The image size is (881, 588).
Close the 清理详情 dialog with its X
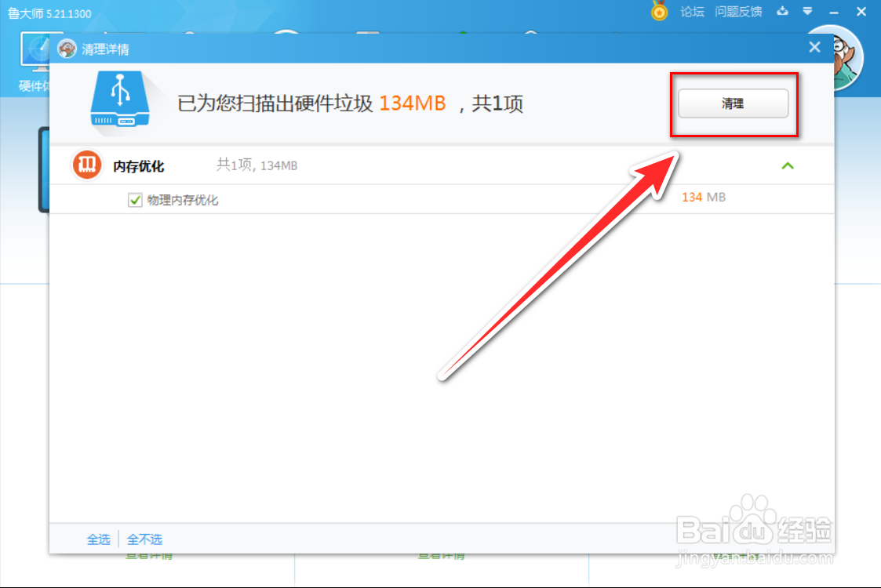coord(814,47)
